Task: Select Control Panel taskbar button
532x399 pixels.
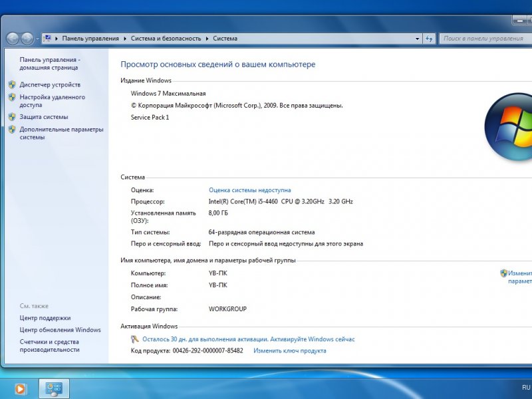Action: click(54, 389)
